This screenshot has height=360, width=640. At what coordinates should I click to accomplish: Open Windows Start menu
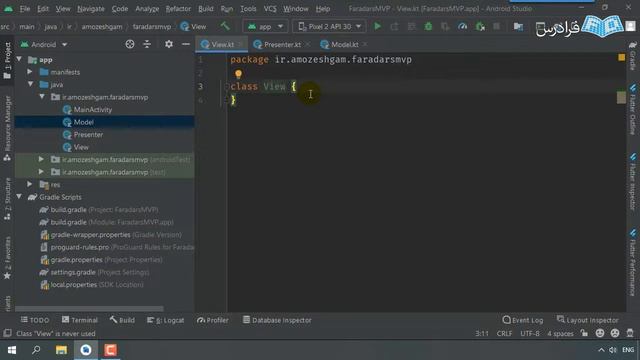[x=12, y=350]
